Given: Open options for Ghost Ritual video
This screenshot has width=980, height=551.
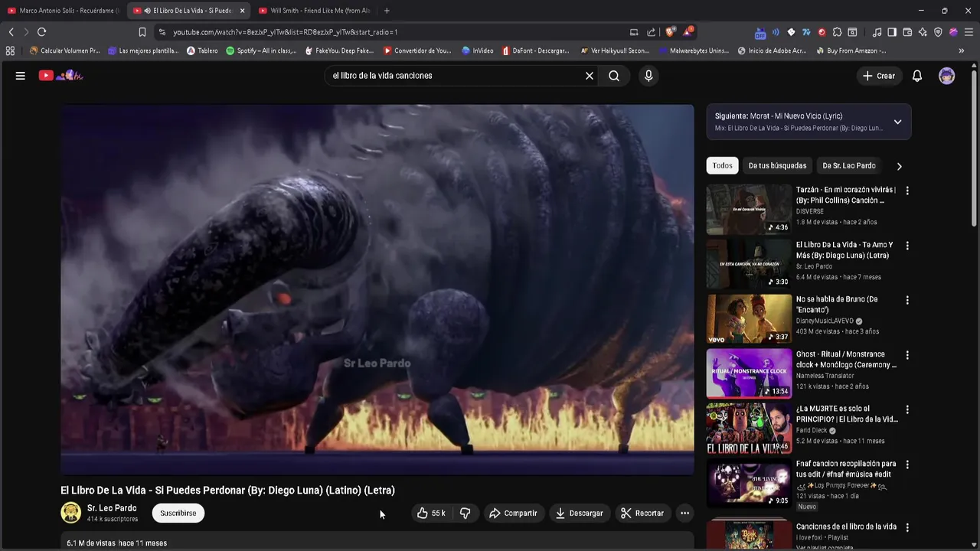Looking at the screenshot, I should click(907, 355).
